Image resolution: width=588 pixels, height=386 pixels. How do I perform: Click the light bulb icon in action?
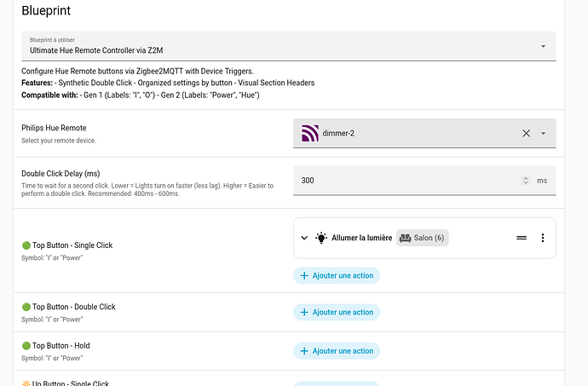(321, 238)
